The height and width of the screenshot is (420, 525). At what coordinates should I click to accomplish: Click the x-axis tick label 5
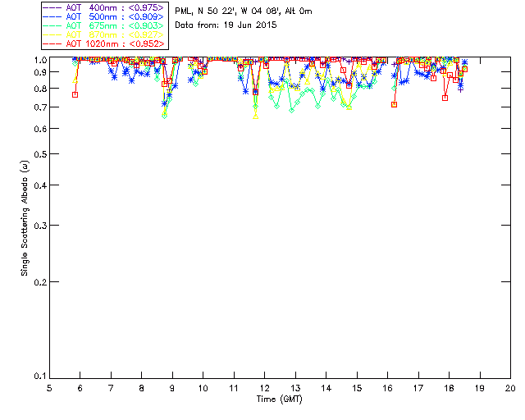[49, 388]
